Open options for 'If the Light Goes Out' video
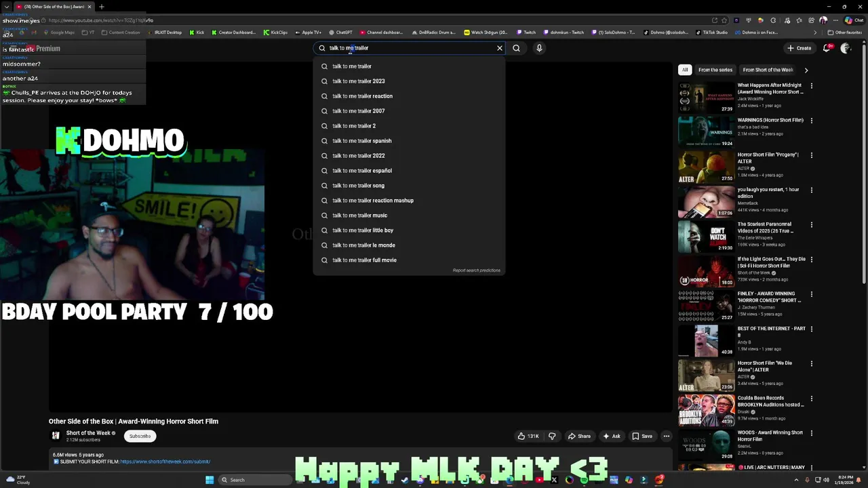The height and width of the screenshot is (488, 868). click(x=811, y=260)
